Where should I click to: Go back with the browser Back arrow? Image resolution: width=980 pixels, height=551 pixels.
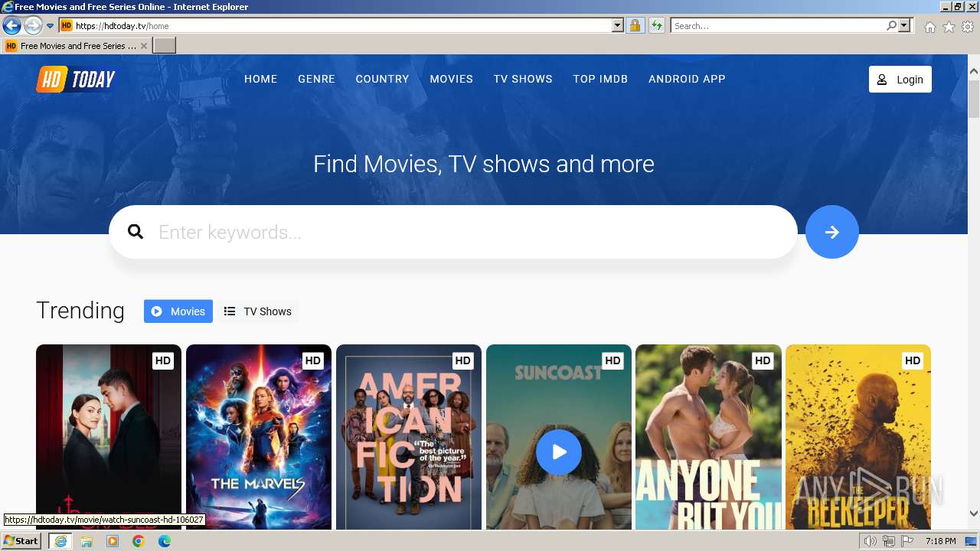point(11,26)
